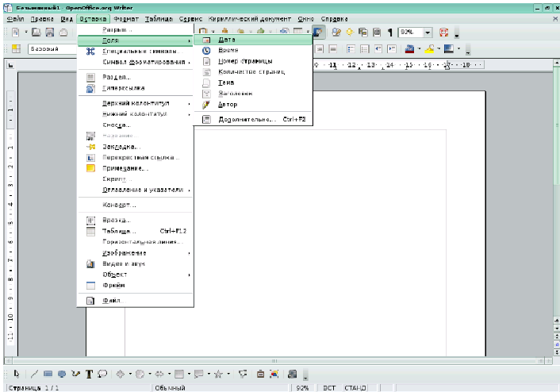
Task: Select the Ellipse drawing tool
Action: tap(61, 374)
